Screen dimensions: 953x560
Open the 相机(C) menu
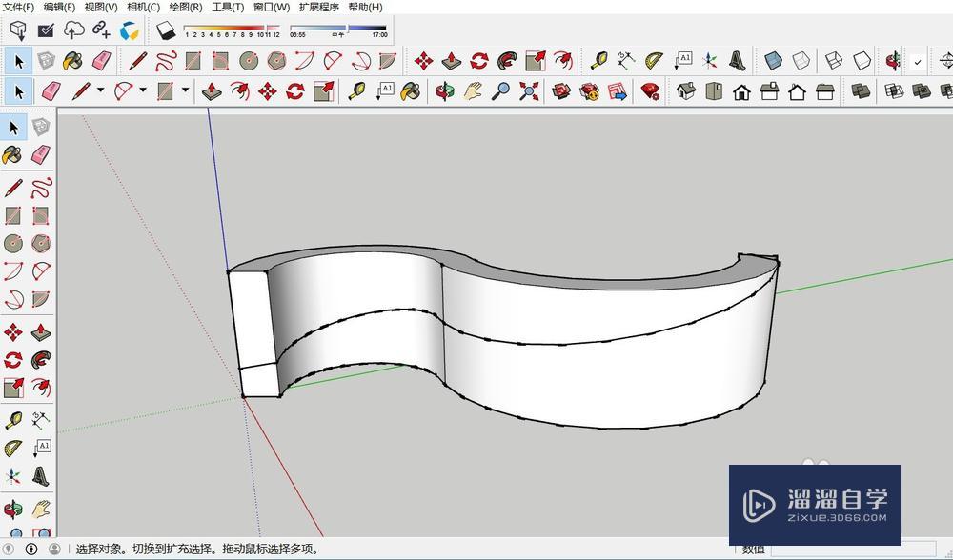[144, 7]
